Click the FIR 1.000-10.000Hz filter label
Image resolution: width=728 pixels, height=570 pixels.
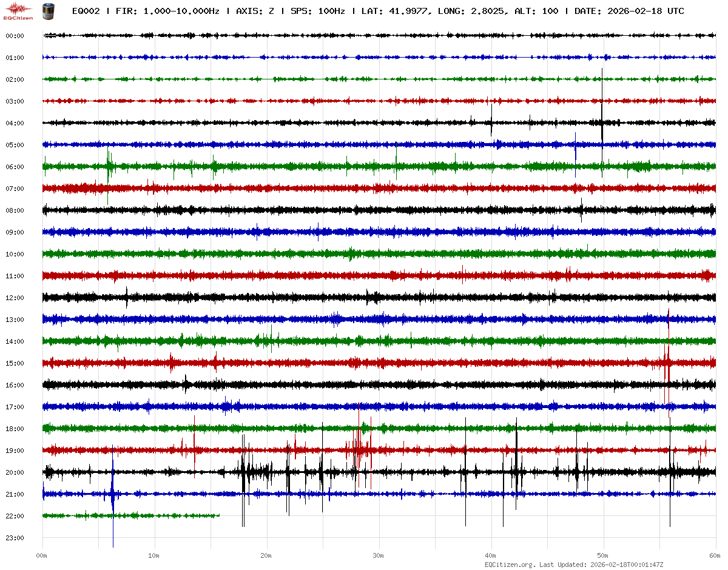(167, 12)
